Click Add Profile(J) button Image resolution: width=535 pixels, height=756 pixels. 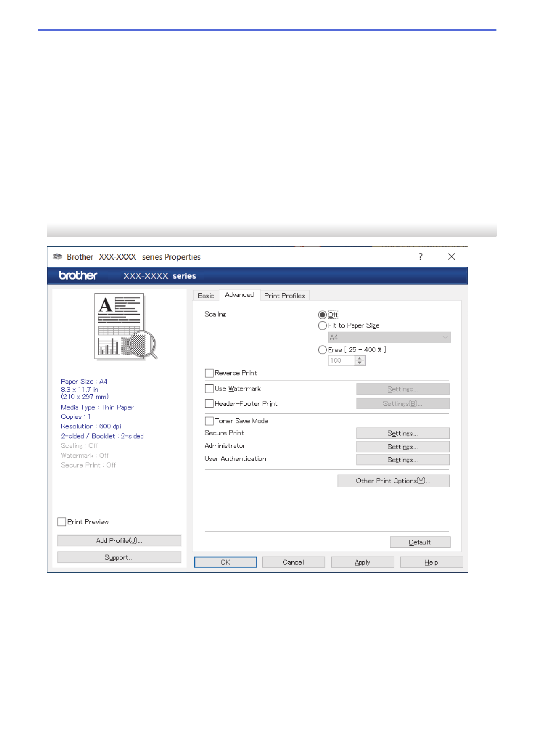(x=119, y=540)
